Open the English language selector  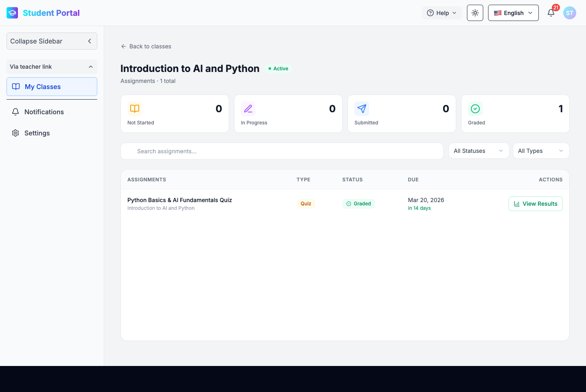tap(513, 13)
